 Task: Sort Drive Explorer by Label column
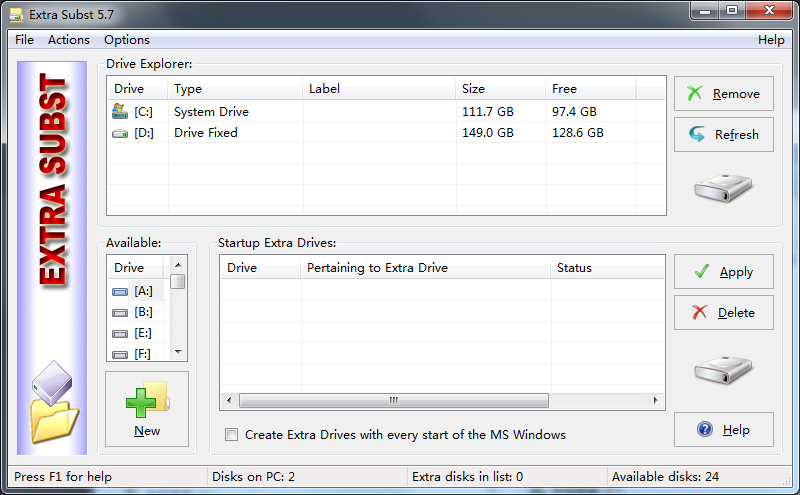pyautogui.click(x=379, y=89)
